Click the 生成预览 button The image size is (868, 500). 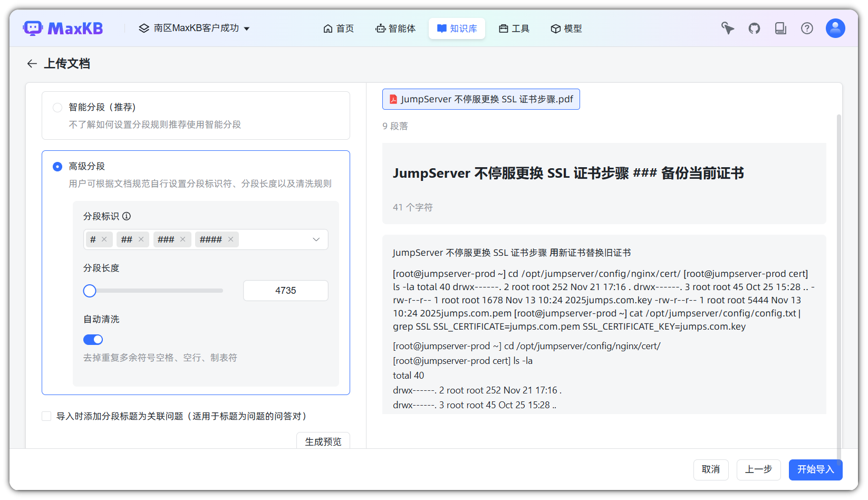(x=323, y=441)
